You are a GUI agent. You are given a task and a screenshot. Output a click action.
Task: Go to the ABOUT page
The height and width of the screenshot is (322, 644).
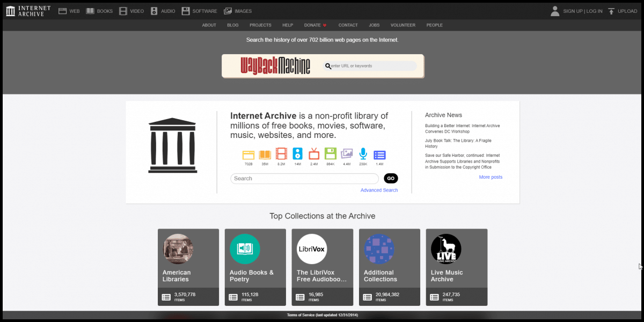(x=209, y=25)
